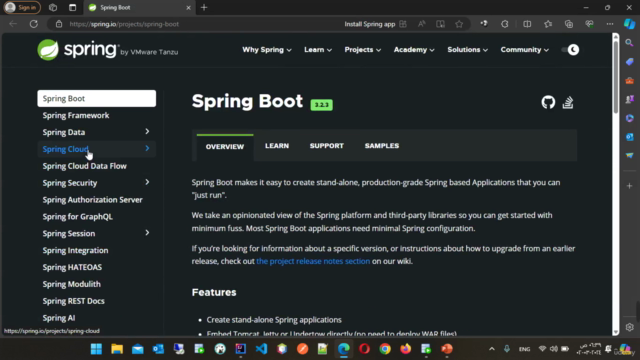
Task: Click Edge sidebar search icon
Action: pyautogui.click(x=629, y=42)
